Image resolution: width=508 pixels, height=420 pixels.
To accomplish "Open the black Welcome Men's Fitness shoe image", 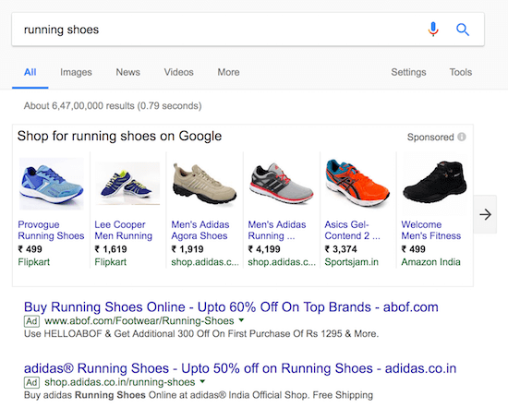I will [x=434, y=183].
